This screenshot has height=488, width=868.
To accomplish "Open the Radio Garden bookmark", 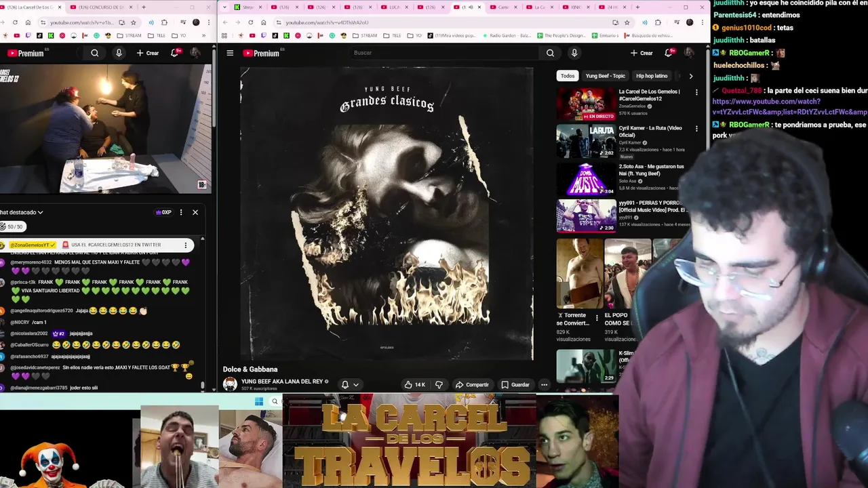I will pyautogui.click(x=506, y=35).
